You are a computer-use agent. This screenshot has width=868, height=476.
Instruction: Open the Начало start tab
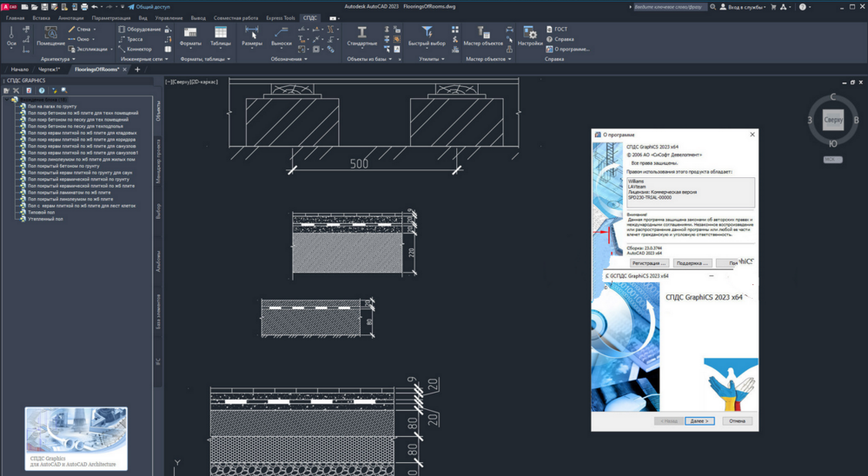(x=19, y=69)
